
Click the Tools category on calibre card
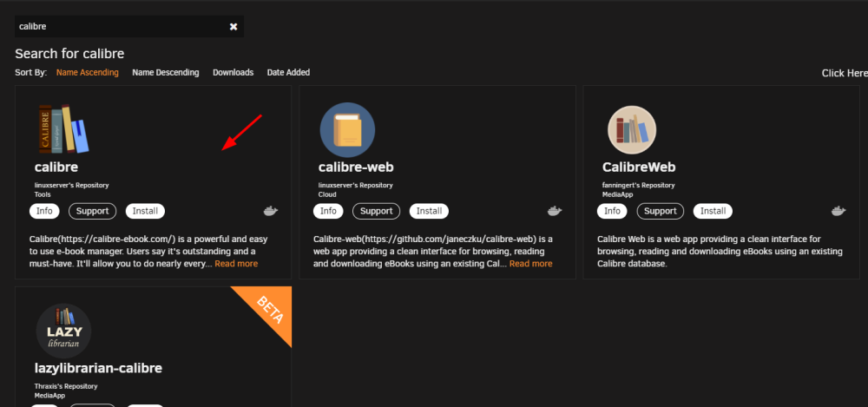(x=43, y=195)
